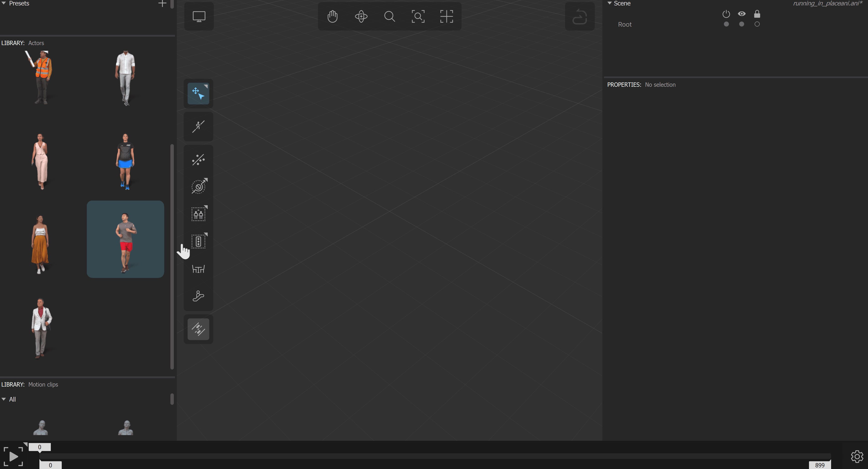Screen dimensions: 868x469
Task: Activate the walking path drawing tool
Action: (x=198, y=127)
